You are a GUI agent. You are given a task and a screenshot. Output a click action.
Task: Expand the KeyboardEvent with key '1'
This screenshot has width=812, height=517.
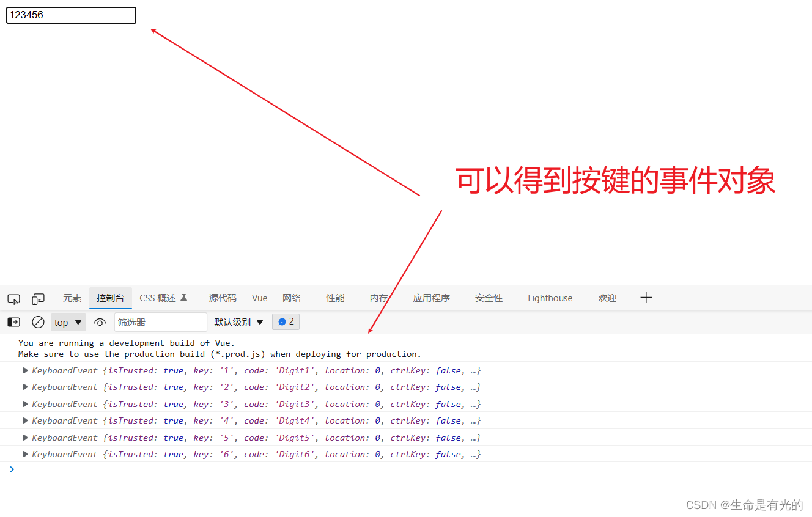coord(25,370)
